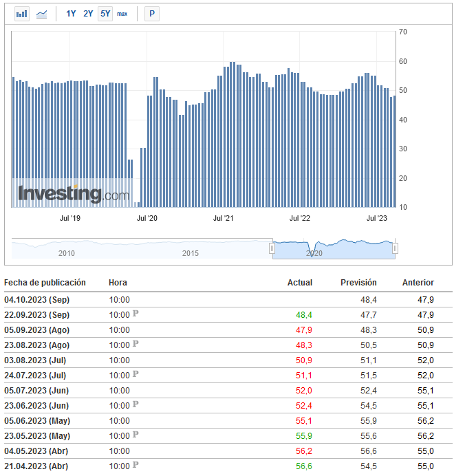Click the preliminary P icon for 23.05.2023
The height and width of the screenshot is (476, 465).
[x=136, y=435]
